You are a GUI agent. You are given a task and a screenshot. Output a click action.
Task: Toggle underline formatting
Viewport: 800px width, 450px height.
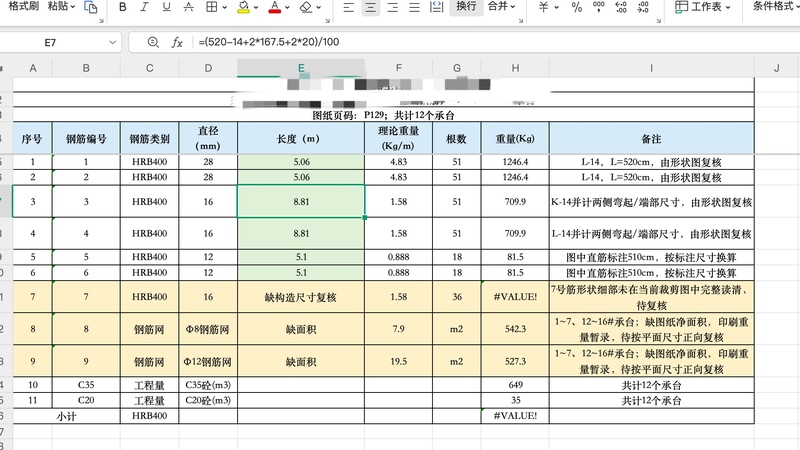click(x=166, y=7)
